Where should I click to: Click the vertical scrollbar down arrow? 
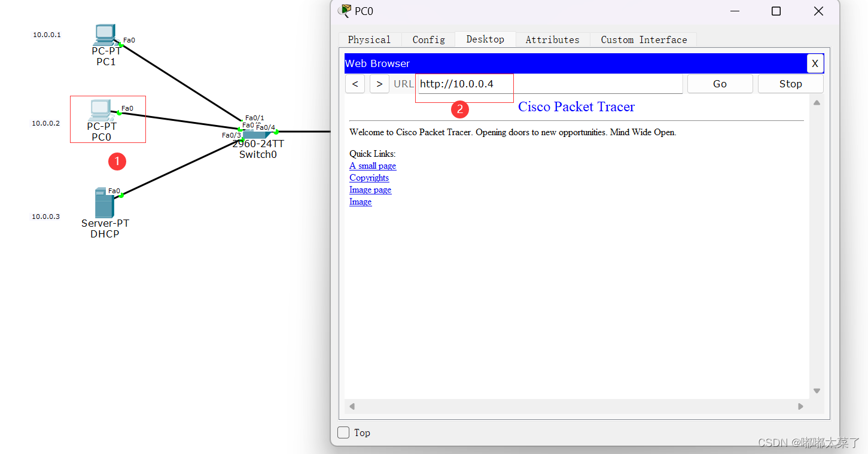pyautogui.click(x=817, y=391)
